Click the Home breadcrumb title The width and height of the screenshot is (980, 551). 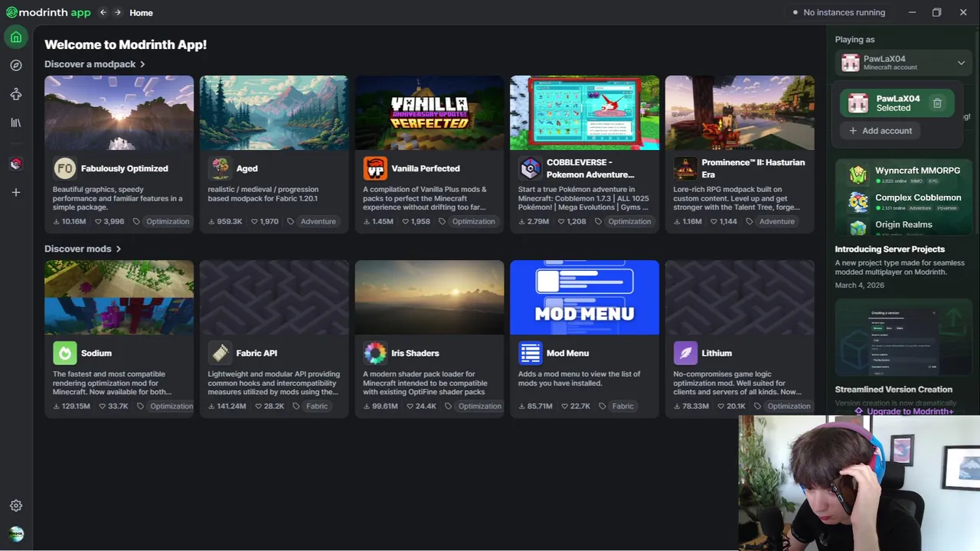[141, 12]
